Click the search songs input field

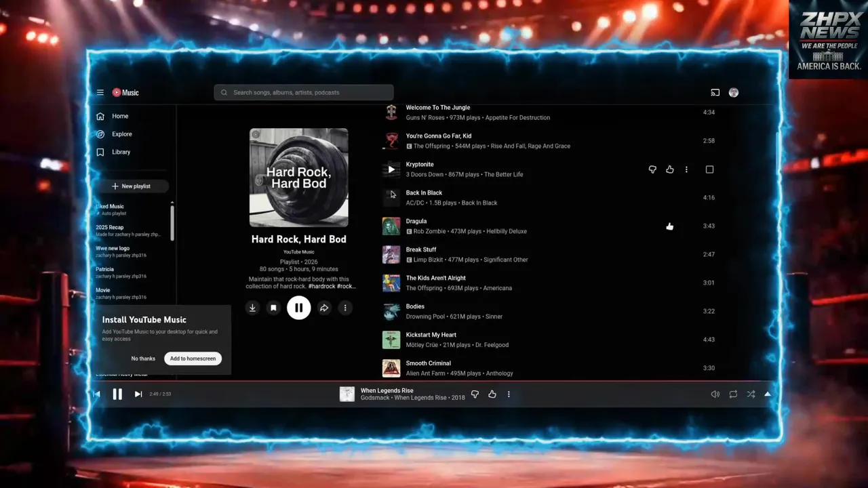click(x=304, y=92)
